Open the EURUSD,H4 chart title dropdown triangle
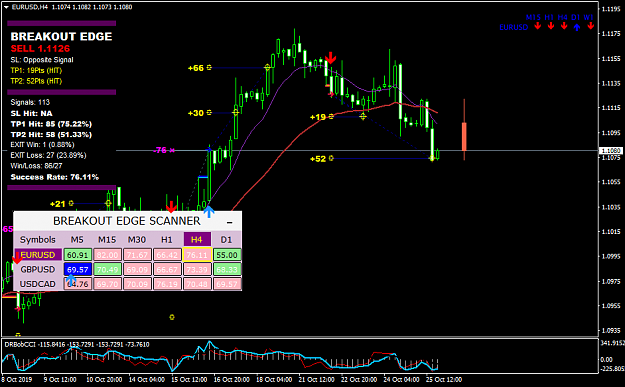 tap(6, 7)
